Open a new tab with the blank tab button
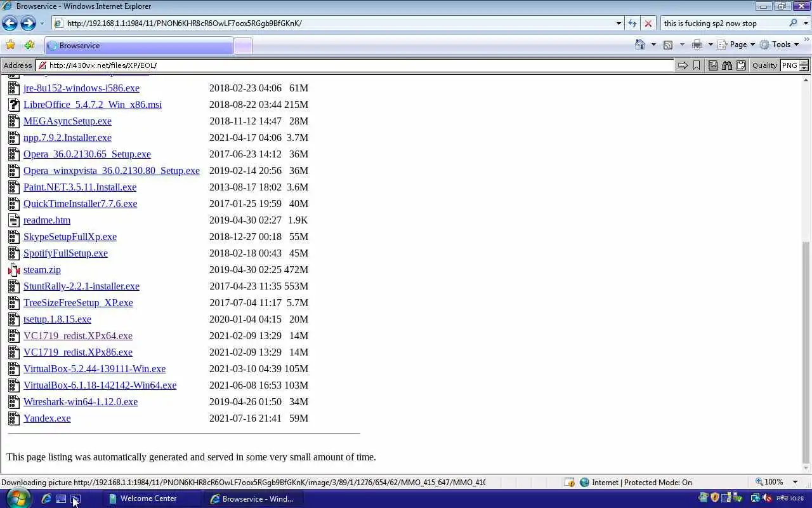The height and width of the screenshot is (508, 812). click(x=243, y=46)
